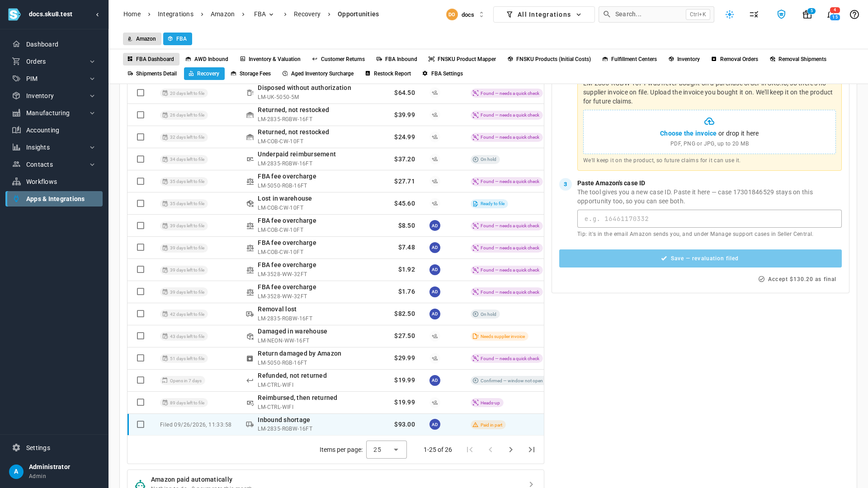The width and height of the screenshot is (868, 488).
Task: Select the Inbound shortage row checkbox
Action: [141, 424]
